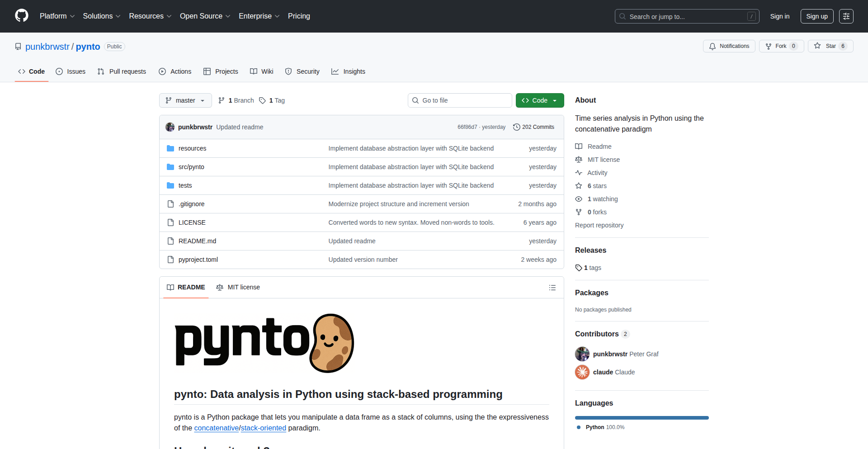The width and height of the screenshot is (868, 449).
Task: Open the master branch dropdown
Action: (x=185, y=100)
